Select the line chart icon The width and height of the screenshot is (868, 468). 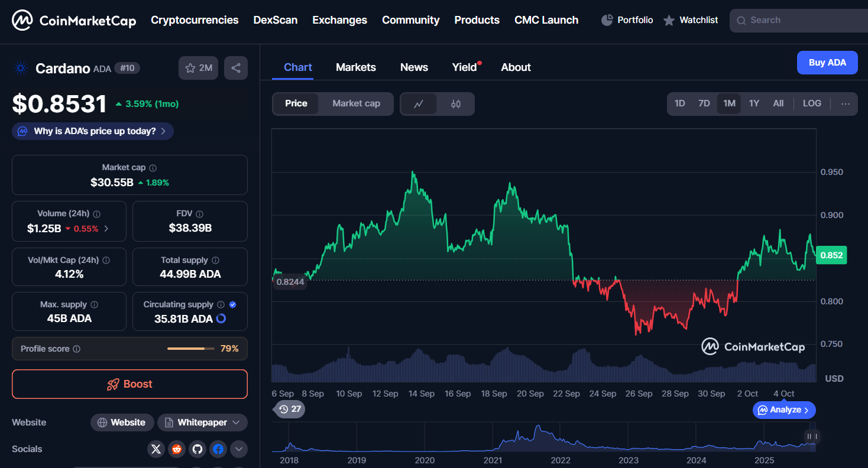pos(419,104)
